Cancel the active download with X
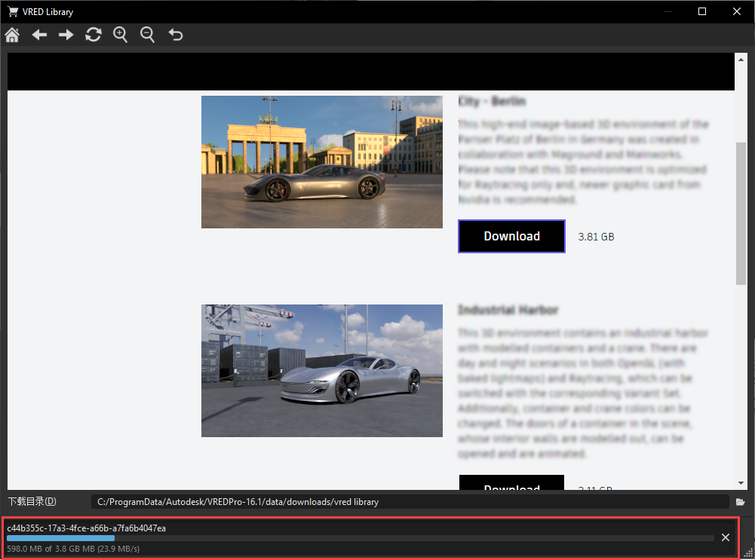The image size is (755, 560). coord(726,537)
